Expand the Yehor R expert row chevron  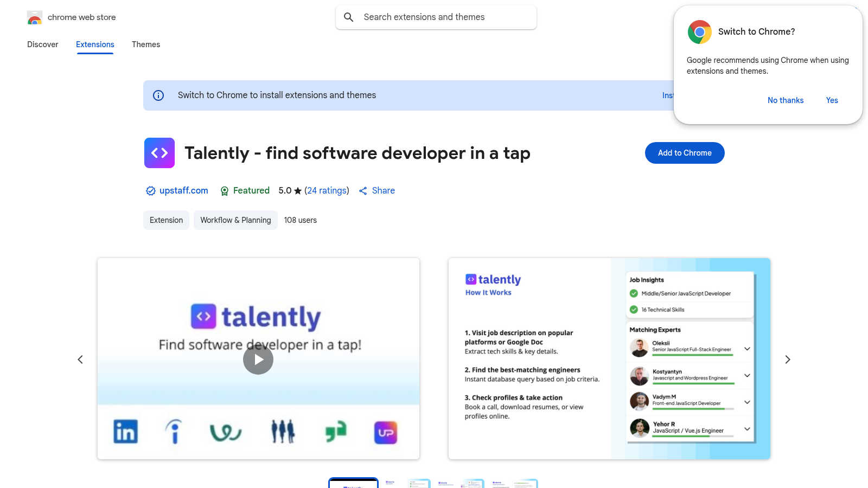coord(747,429)
